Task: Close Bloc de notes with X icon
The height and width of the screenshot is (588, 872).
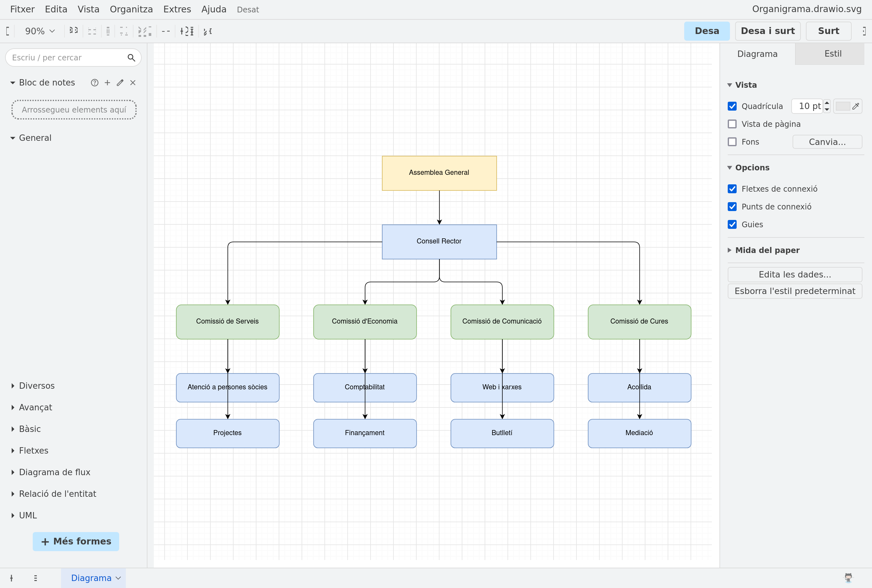Action: click(133, 83)
